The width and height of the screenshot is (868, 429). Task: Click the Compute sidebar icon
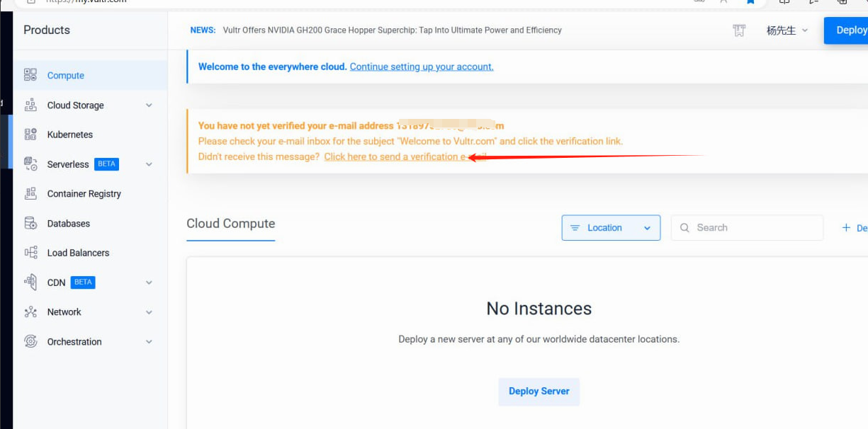pos(30,75)
